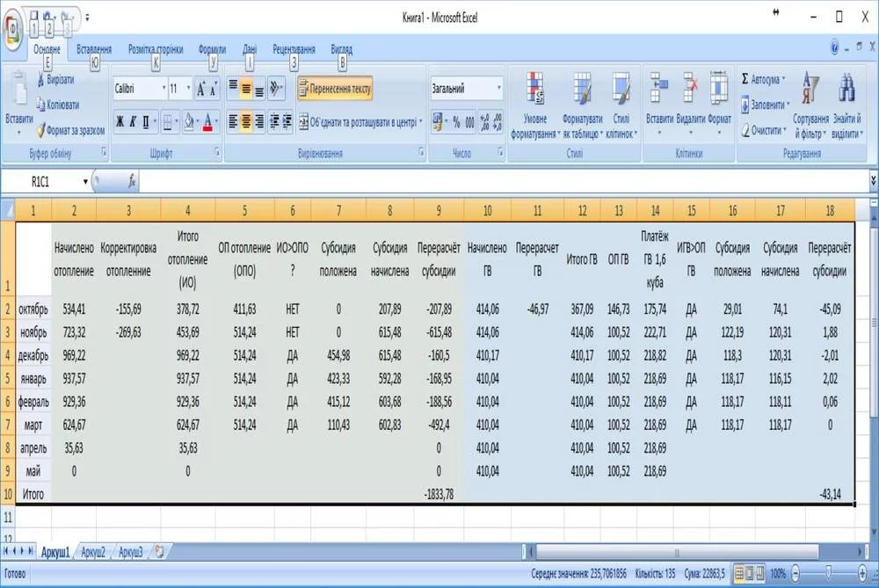Align text left

[x=233, y=121]
